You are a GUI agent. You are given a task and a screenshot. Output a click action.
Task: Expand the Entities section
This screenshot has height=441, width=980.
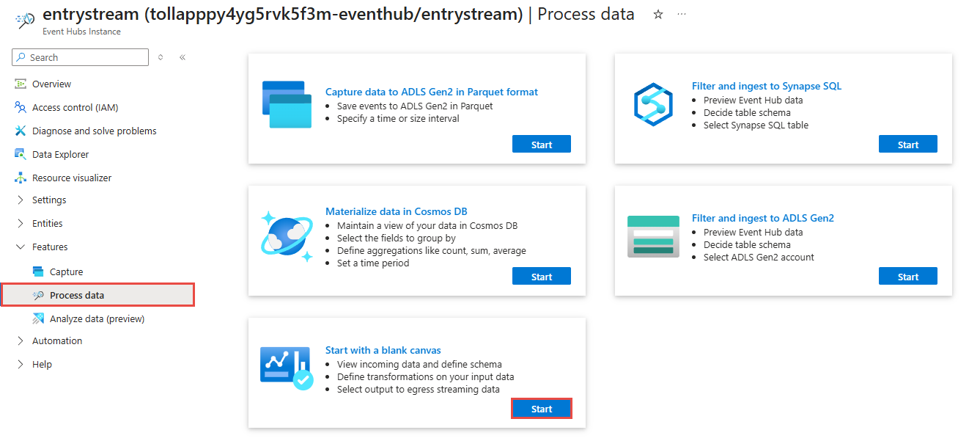[47, 224]
